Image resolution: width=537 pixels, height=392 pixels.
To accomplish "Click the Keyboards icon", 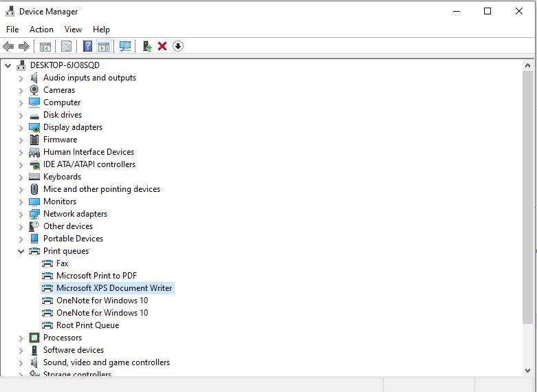I will [34, 177].
